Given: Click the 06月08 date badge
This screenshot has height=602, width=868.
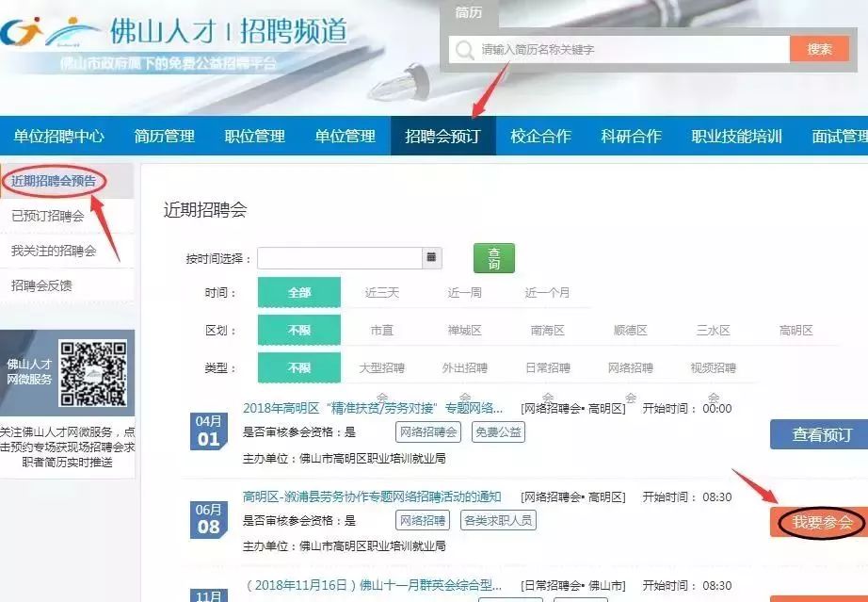Looking at the screenshot, I should pyautogui.click(x=208, y=519).
